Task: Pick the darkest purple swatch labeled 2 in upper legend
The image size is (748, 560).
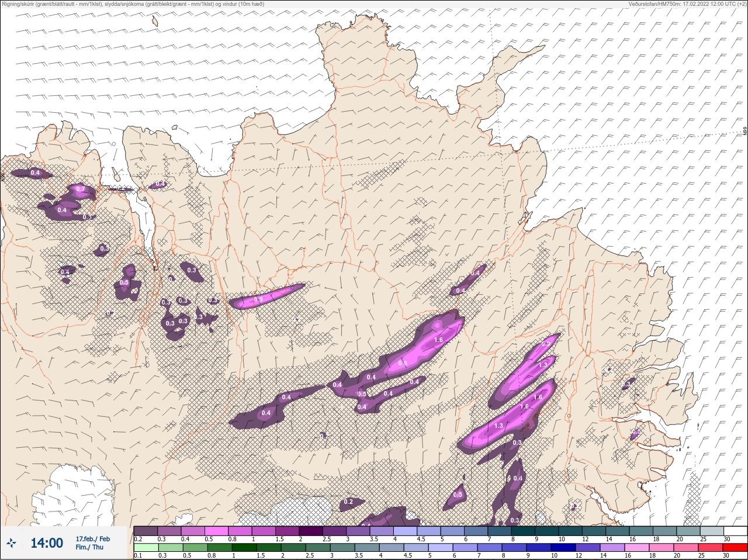Action: (311, 531)
